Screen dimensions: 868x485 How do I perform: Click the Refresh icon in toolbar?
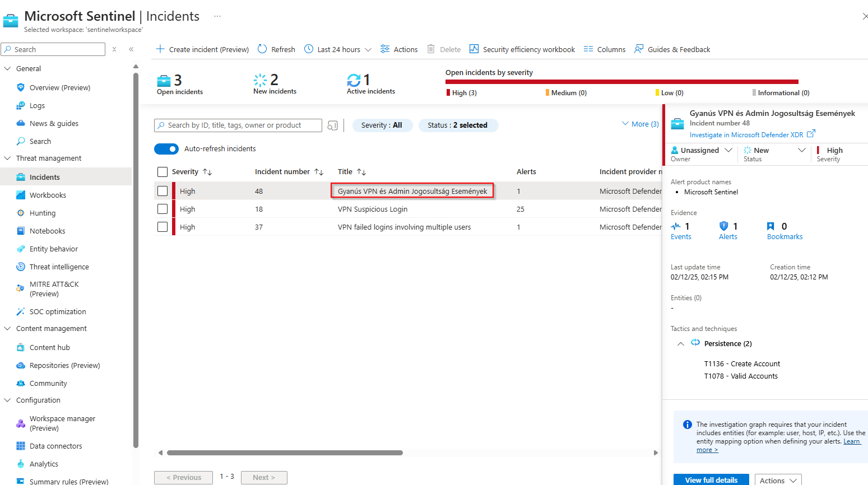coord(262,49)
